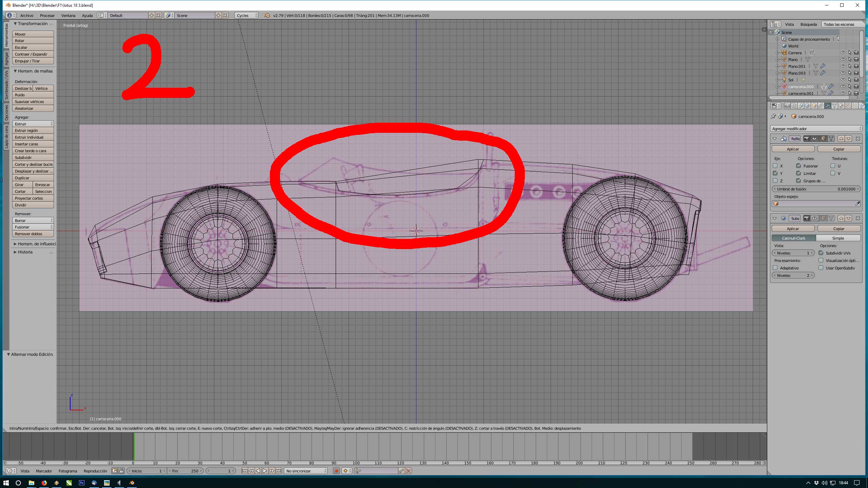This screenshot has width=868, height=488.
Task: Open the Modifiers properties tab wrench icon
Action: click(828, 106)
